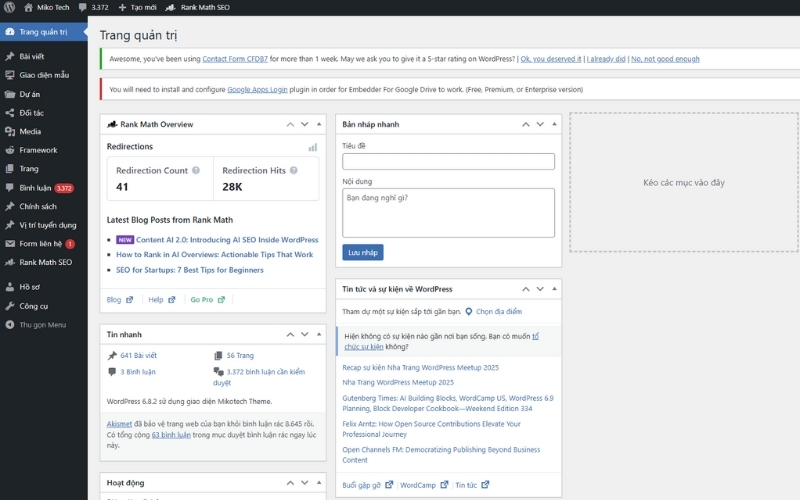Image resolution: width=800 pixels, height=500 pixels.
Task: Click the WordPress logo in the admin bar
Action: coord(9,7)
